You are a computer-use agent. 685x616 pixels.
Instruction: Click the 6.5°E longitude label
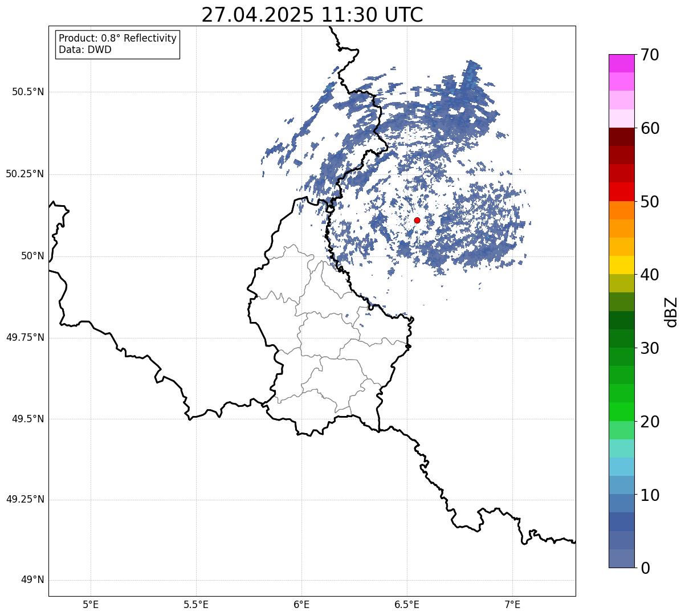pyautogui.click(x=407, y=604)
